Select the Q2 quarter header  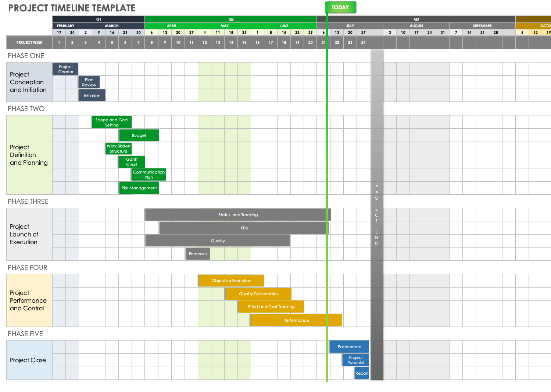(231, 19)
